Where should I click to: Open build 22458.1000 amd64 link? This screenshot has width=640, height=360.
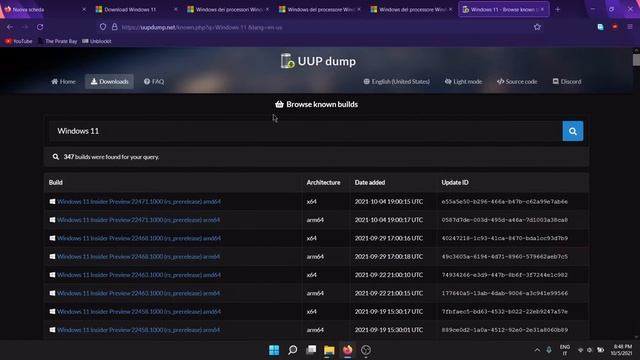(x=139, y=312)
